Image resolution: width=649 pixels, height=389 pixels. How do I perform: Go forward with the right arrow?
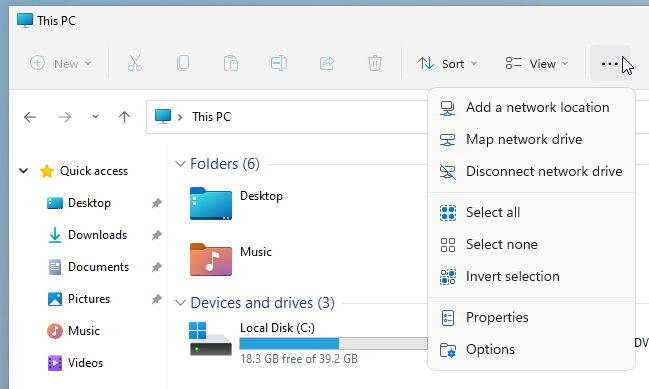[x=65, y=117]
